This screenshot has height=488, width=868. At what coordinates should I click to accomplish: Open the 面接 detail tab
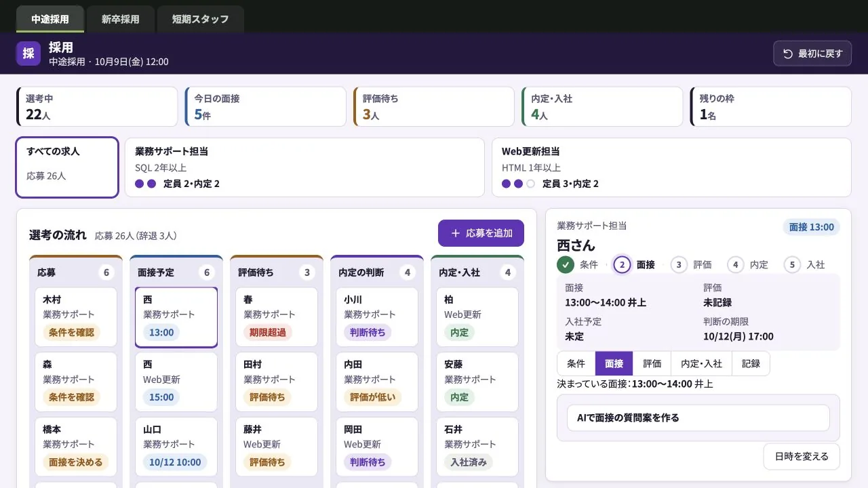tap(614, 363)
